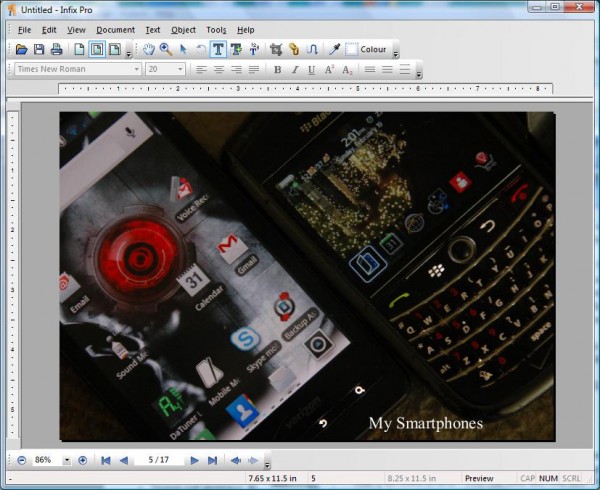
Task: Go forward to next view
Action: click(253, 461)
